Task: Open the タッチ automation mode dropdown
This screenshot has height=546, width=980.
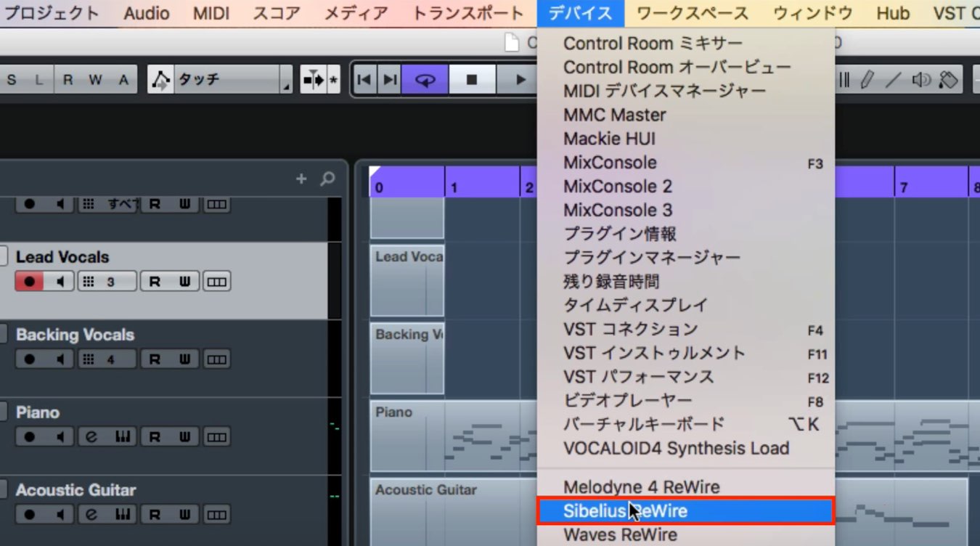Action: 232,80
